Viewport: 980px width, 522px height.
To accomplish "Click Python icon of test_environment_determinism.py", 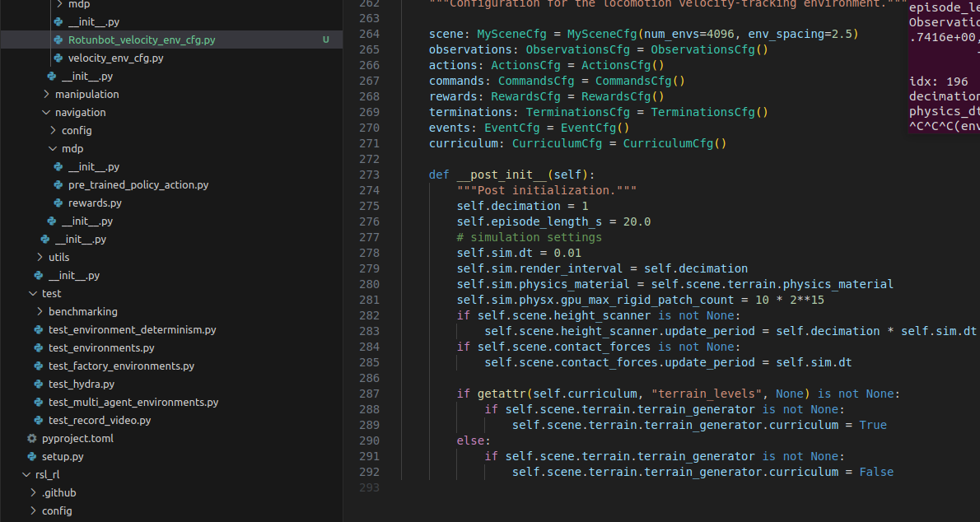I will 38,329.
